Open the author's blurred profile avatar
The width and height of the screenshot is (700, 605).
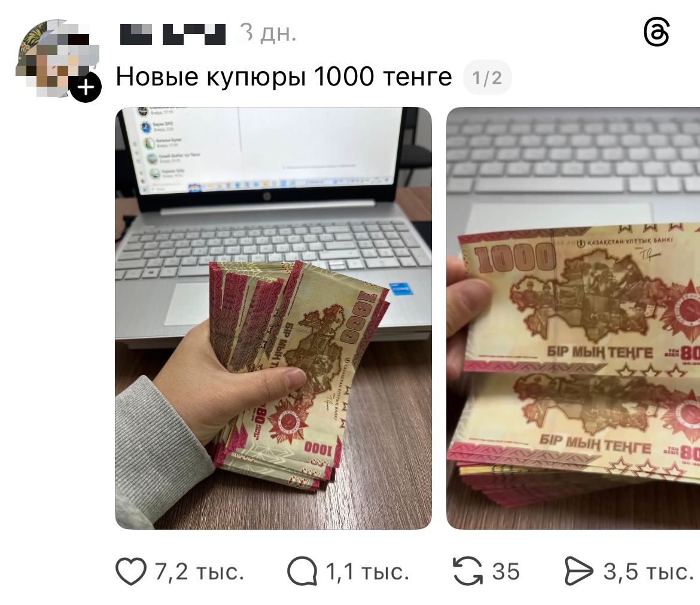[x=57, y=58]
